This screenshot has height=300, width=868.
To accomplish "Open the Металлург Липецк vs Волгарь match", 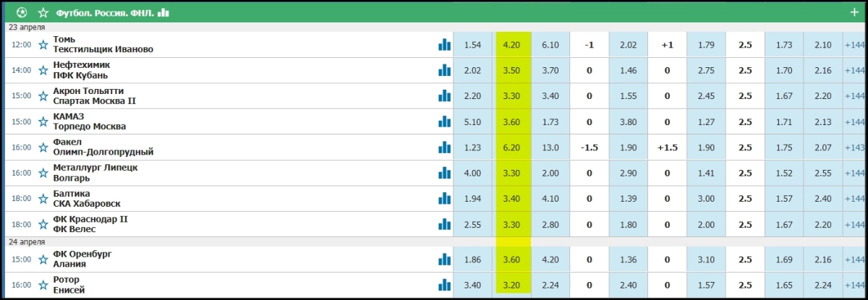I will point(95,173).
